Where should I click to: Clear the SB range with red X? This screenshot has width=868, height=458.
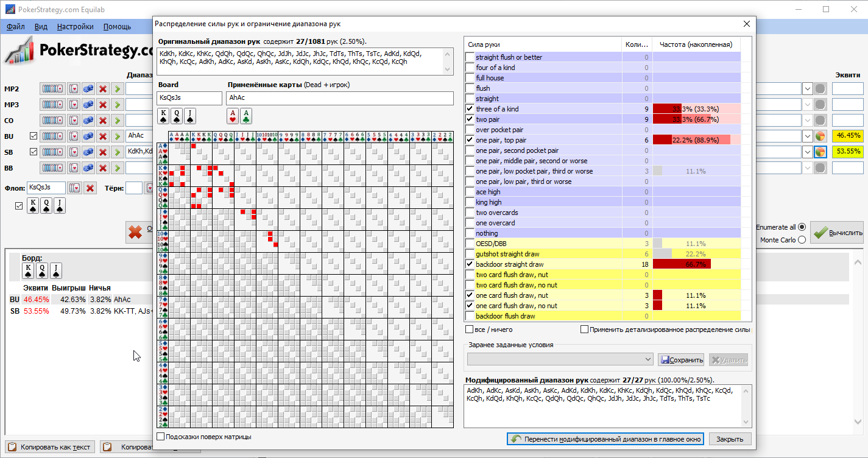pos(103,152)
